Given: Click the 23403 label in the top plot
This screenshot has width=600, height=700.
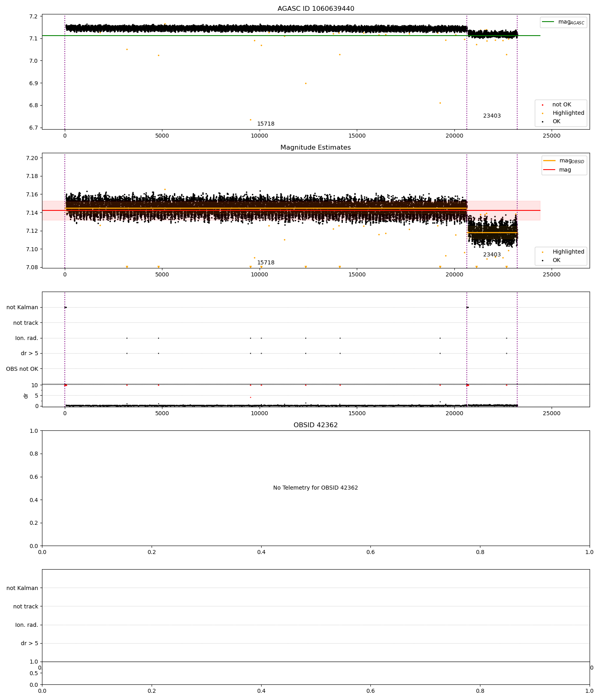Looking at the screenshot, I should [x=492, y=116].
